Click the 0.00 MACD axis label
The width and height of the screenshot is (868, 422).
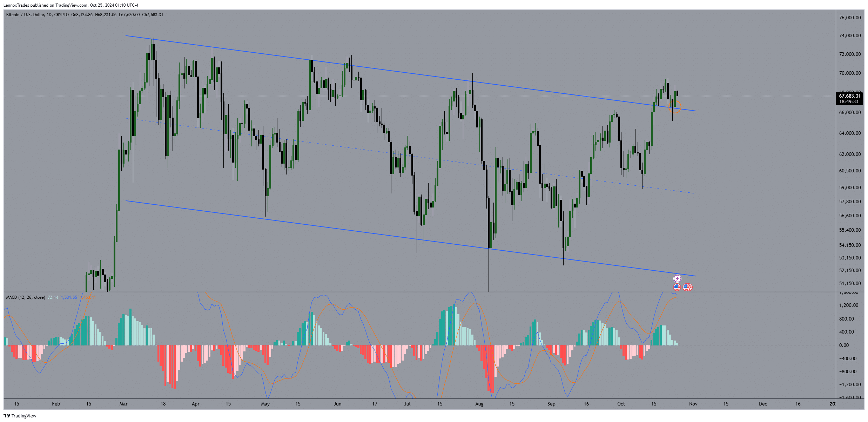click(x=844, y=345)
